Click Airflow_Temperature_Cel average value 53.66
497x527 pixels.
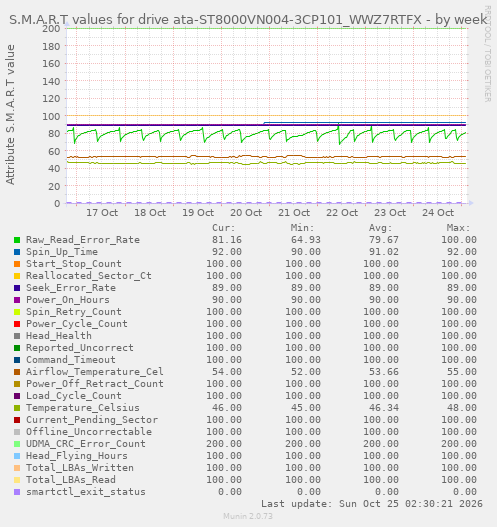tap(384, 372)
